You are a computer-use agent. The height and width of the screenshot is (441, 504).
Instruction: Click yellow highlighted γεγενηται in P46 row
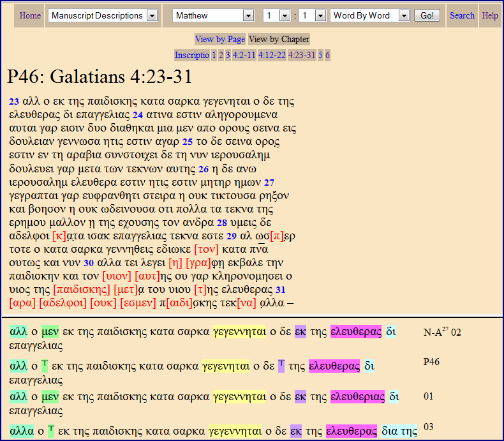pos(226,366)
